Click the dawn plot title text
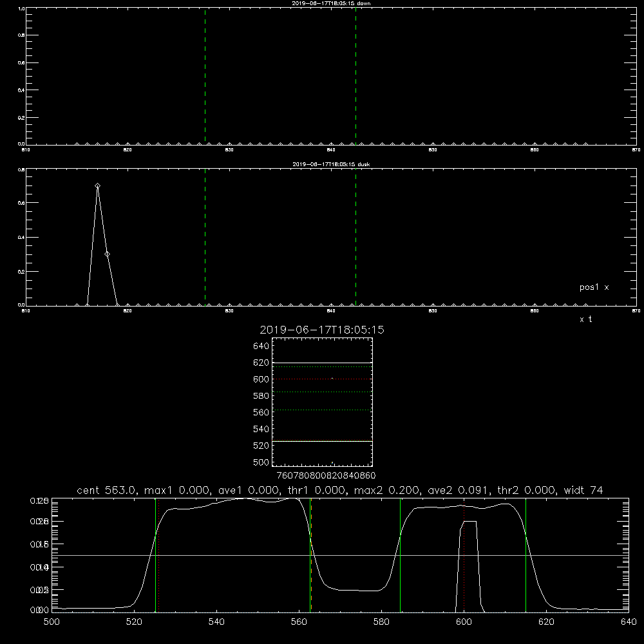Screen dimensions: 644x644 coord(331,3)
